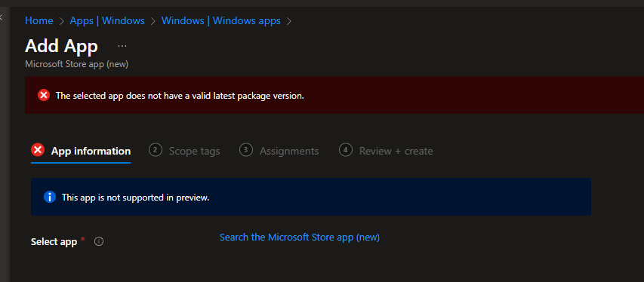
Task: Click the 'Select app' field label
Action: pos(54,242)
